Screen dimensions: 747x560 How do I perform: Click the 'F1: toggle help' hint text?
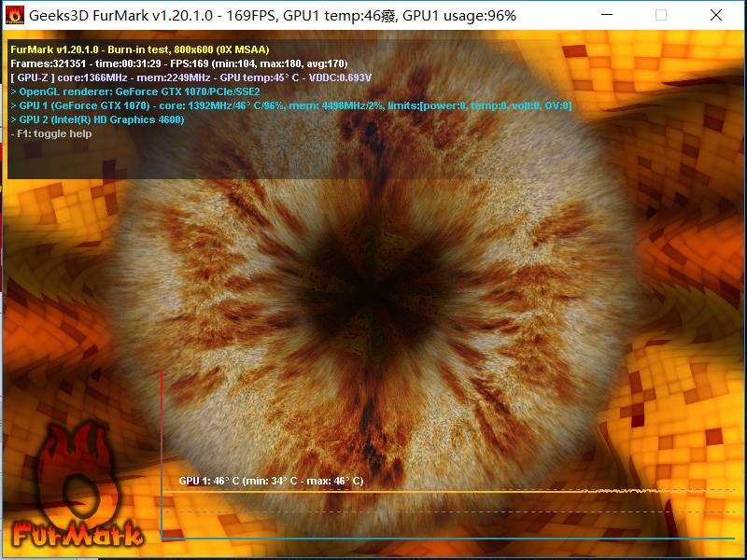[51, 133]
